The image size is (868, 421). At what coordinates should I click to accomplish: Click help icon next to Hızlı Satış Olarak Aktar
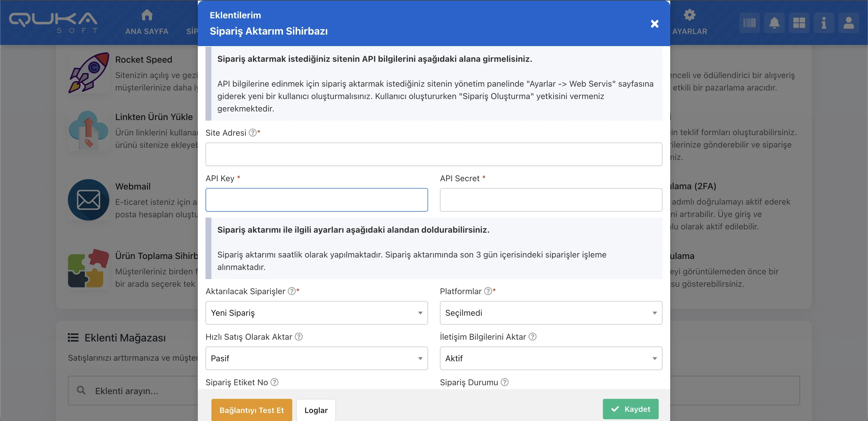(298, 337)
